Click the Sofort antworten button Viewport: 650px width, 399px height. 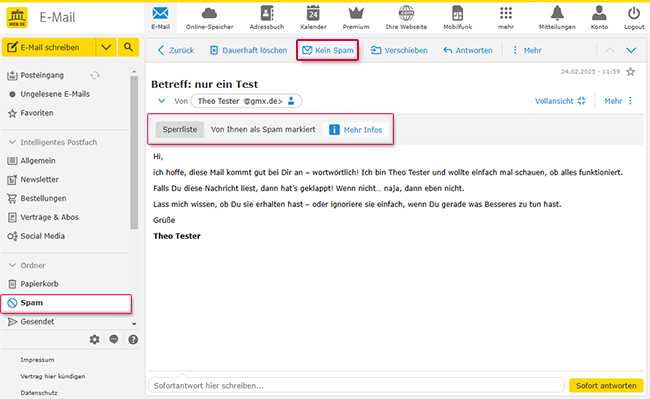pyautogui.click(x=606, y=385)
